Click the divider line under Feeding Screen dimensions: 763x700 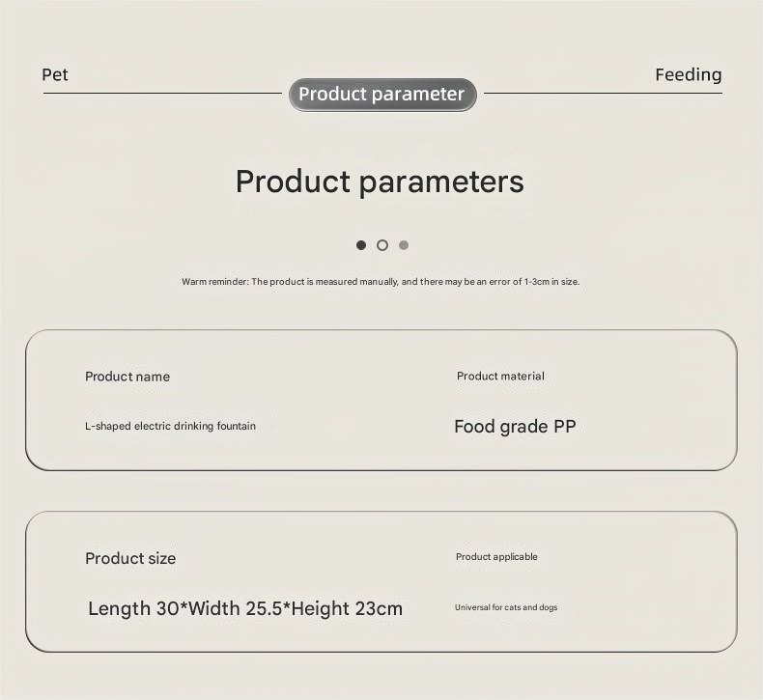(x=603, y=94)
